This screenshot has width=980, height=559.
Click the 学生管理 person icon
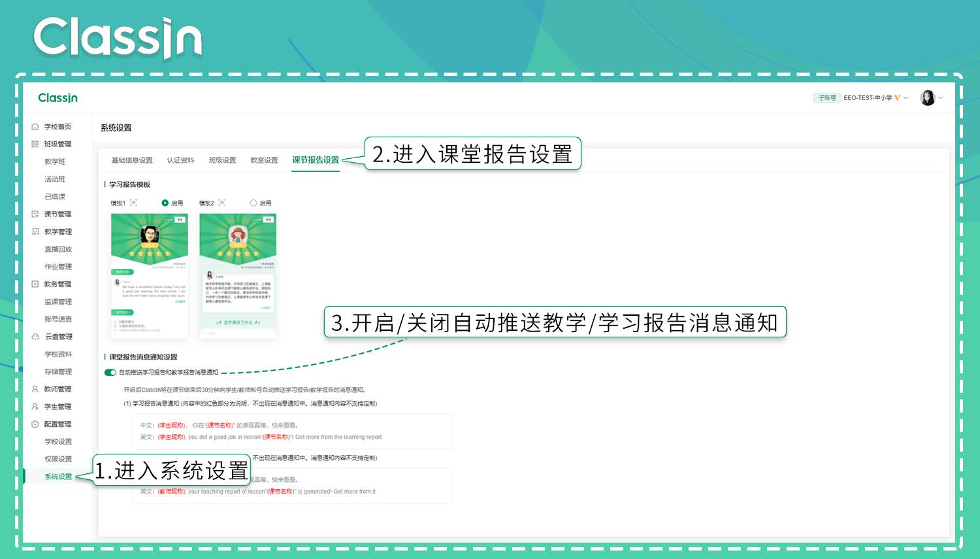click(35, 407)
